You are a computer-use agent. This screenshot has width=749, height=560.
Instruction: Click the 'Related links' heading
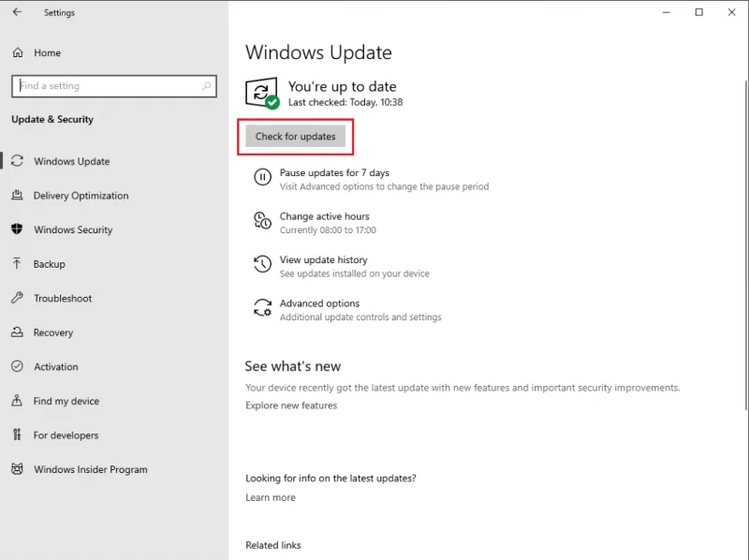point(273,545)
